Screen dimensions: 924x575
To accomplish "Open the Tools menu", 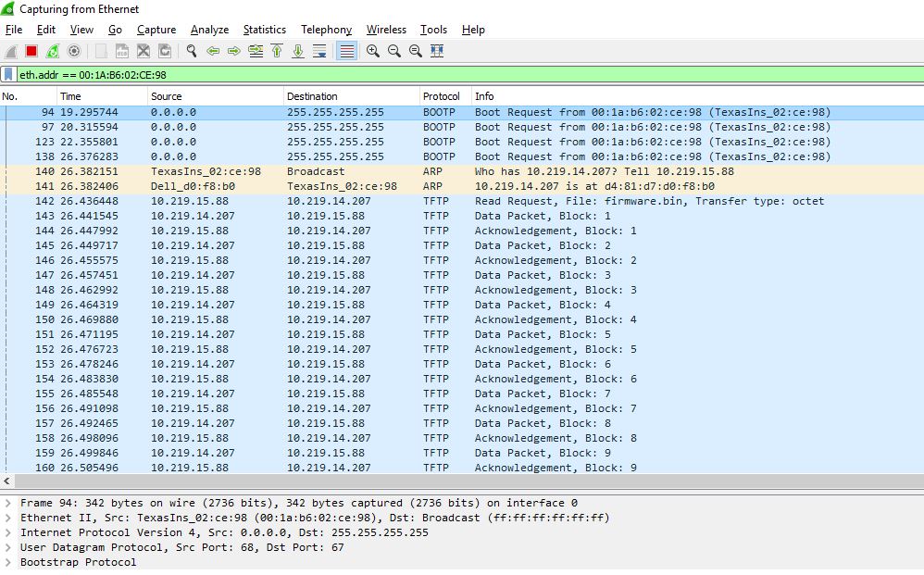I will [433, 30].
